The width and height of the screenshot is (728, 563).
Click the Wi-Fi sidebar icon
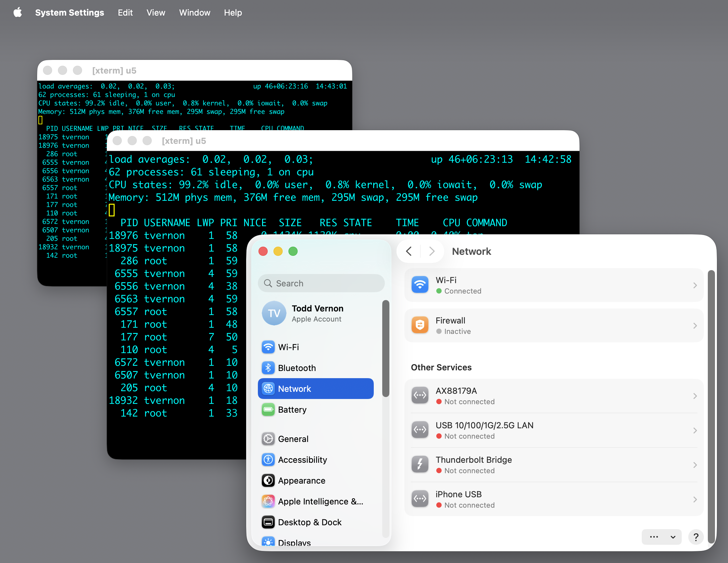click(268, 347)
